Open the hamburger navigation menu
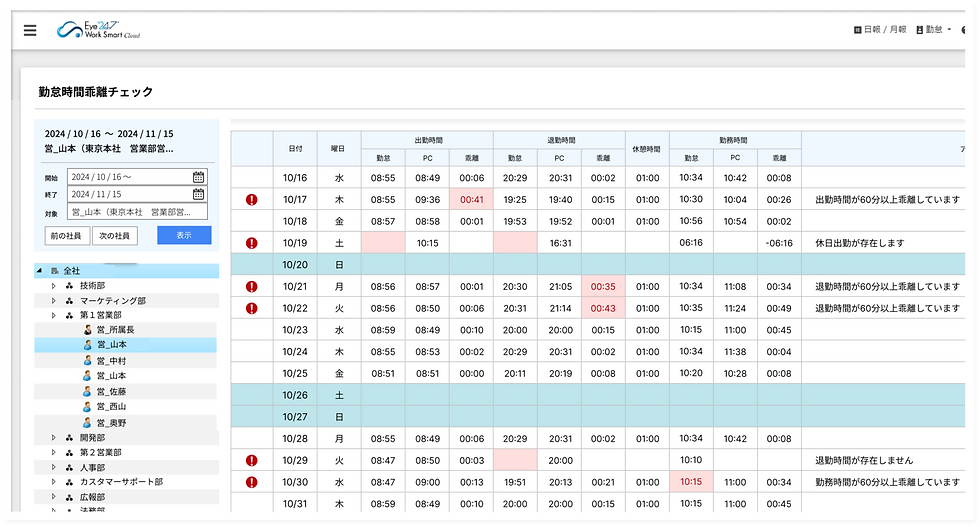 click(x=30, y=30)
